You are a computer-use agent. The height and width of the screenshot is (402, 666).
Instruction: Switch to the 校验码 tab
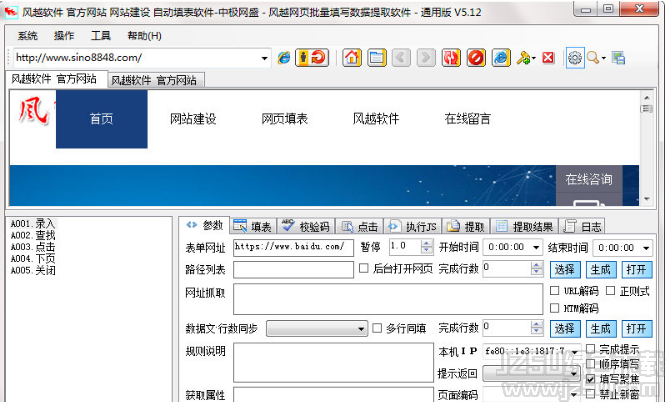306,226
